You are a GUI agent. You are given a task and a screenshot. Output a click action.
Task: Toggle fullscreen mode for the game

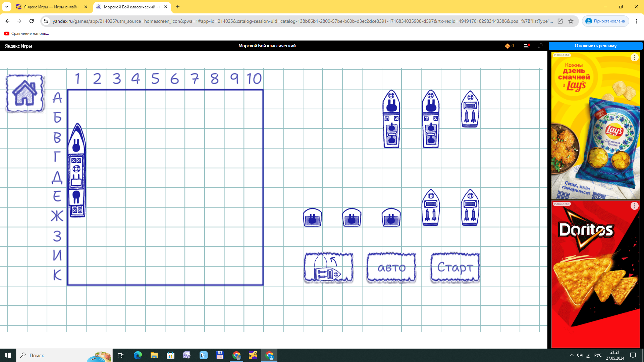540,46
